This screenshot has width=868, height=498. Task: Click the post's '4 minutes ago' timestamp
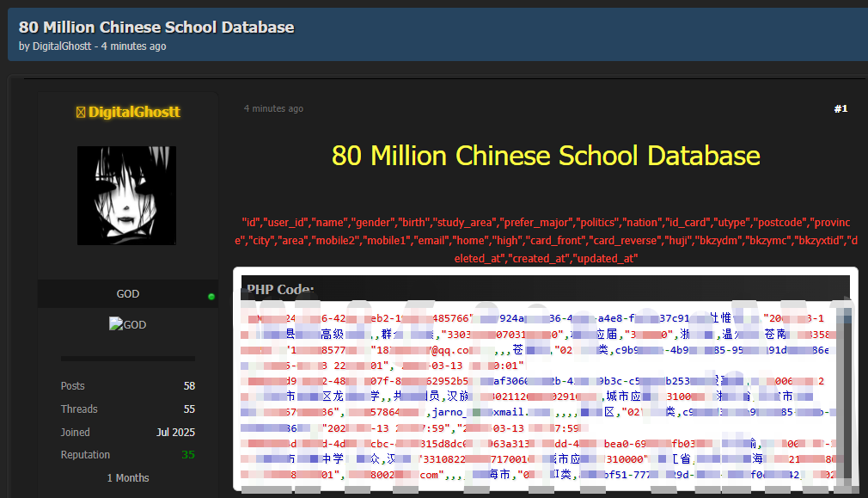(x=273, y=109)
